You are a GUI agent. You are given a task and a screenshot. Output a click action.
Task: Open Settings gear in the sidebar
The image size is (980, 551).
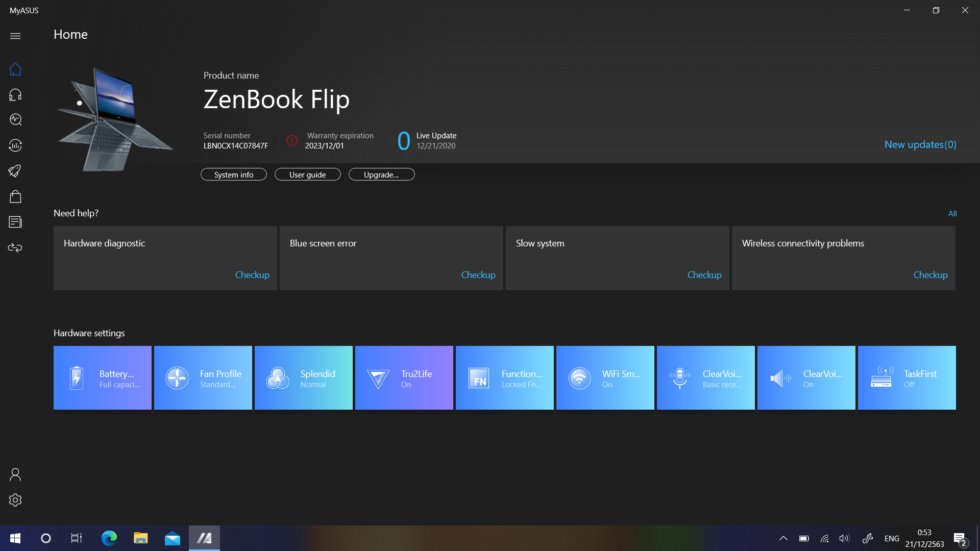[15, 500]
